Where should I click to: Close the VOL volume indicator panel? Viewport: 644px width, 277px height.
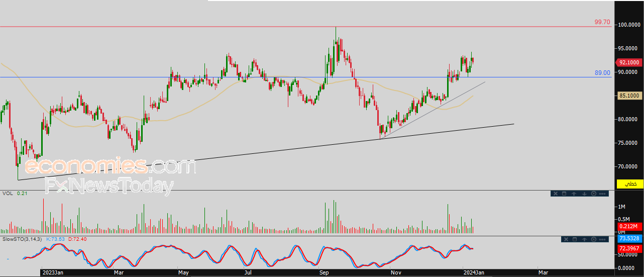(x=556, y=194)
